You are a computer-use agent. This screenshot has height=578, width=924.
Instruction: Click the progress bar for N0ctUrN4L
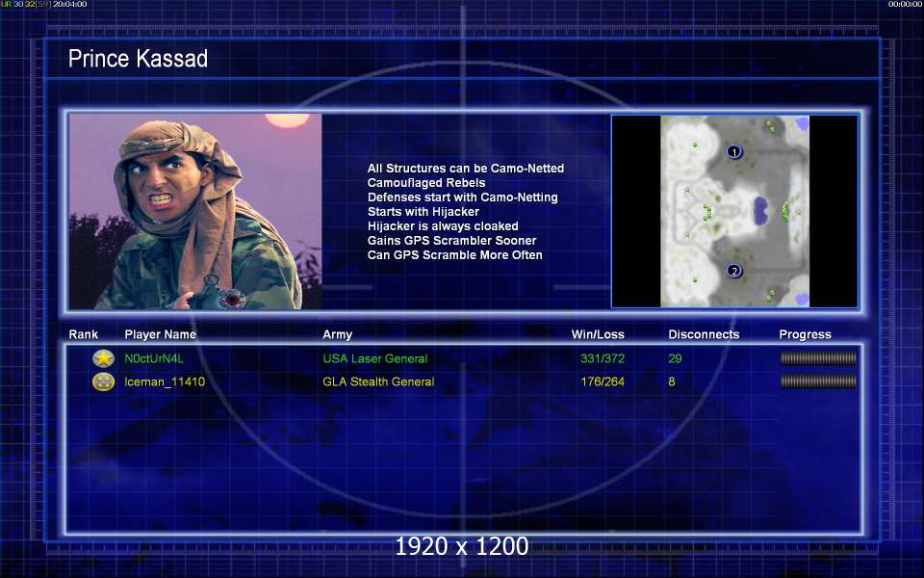[818, 358]
